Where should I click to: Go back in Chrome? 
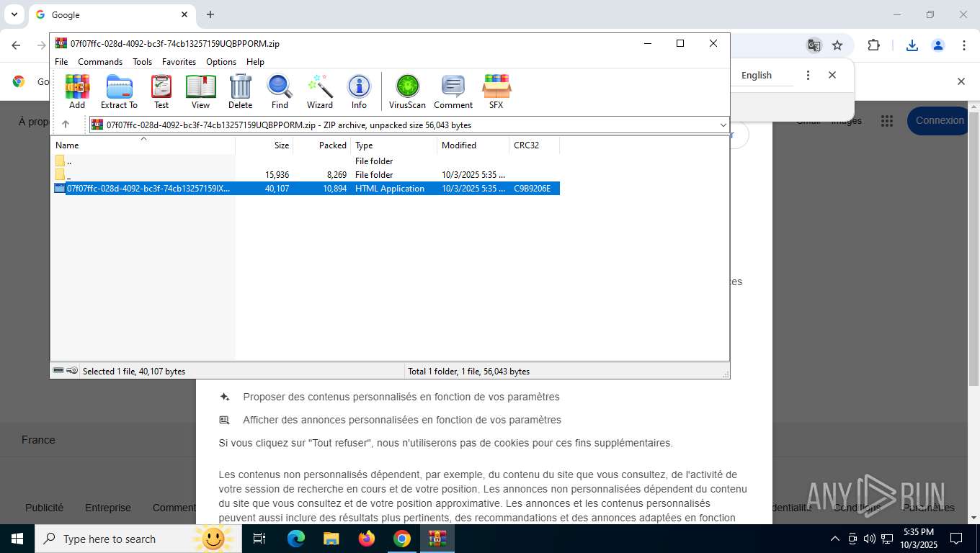click(x=17, y=45)
